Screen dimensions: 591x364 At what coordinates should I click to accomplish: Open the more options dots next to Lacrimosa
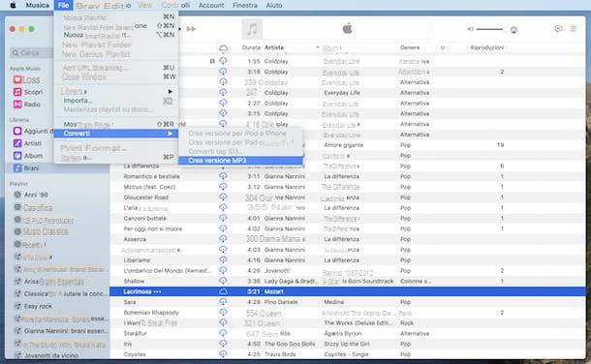coord(157,291)
